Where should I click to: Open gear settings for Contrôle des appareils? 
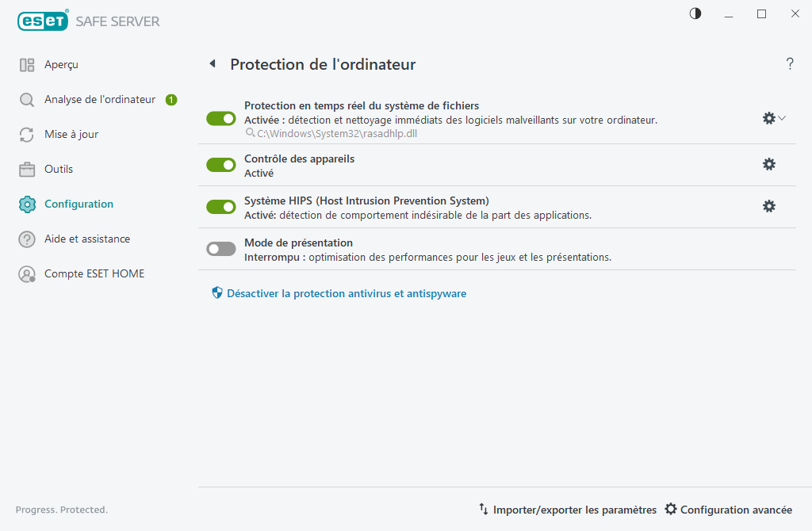click(768, 164)
